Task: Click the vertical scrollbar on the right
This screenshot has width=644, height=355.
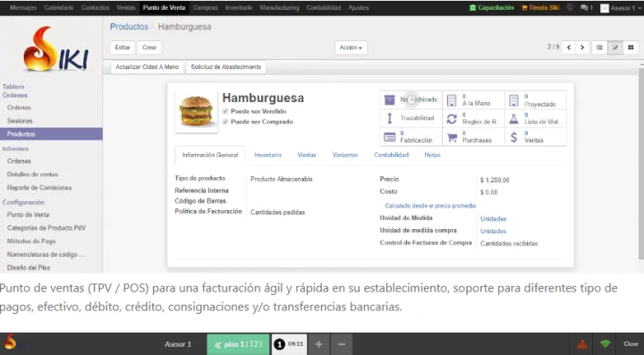Action: [641, 165]
